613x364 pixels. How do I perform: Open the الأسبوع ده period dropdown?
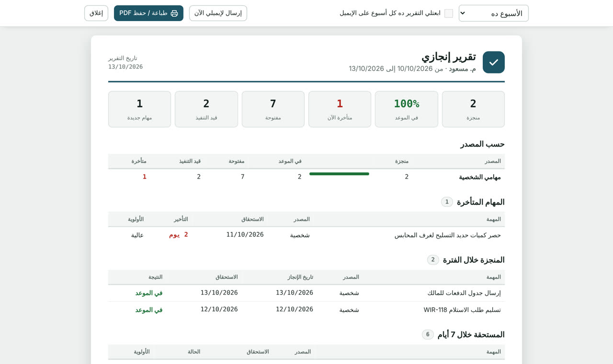pyautogui.click(x=494, y=13)
